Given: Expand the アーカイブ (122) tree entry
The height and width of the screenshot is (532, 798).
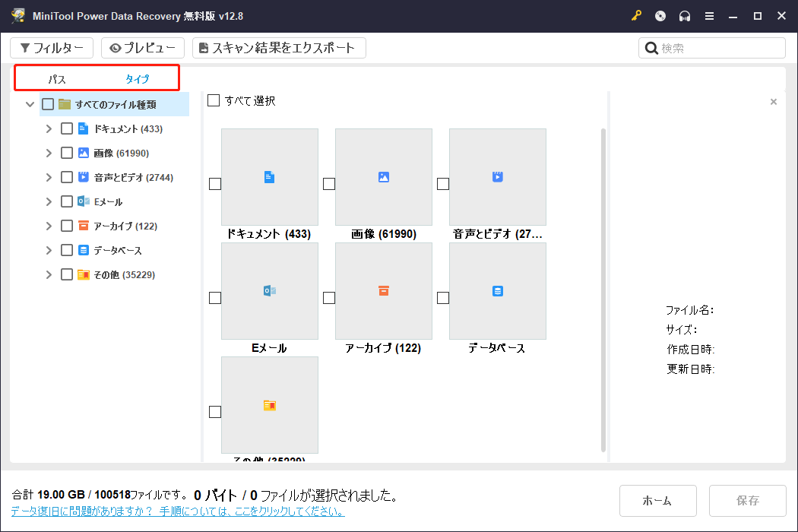Looking at the screenshot, I should (48, 225).
